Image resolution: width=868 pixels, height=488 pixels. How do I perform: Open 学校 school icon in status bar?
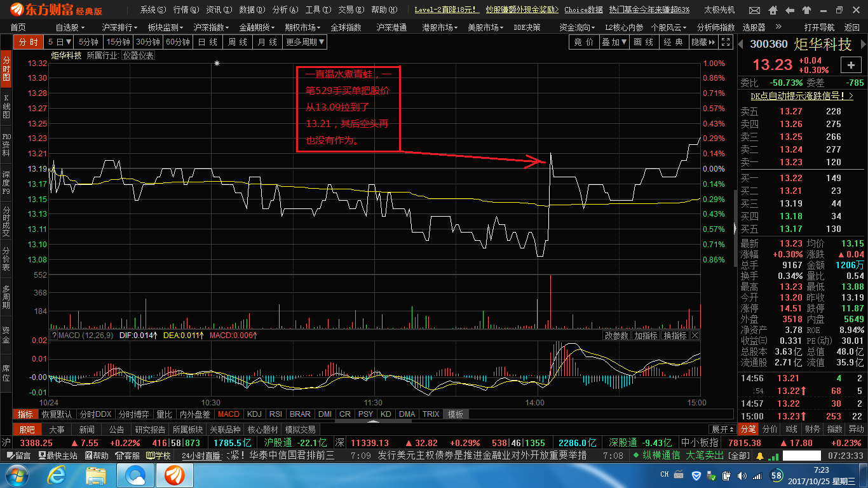158,456
